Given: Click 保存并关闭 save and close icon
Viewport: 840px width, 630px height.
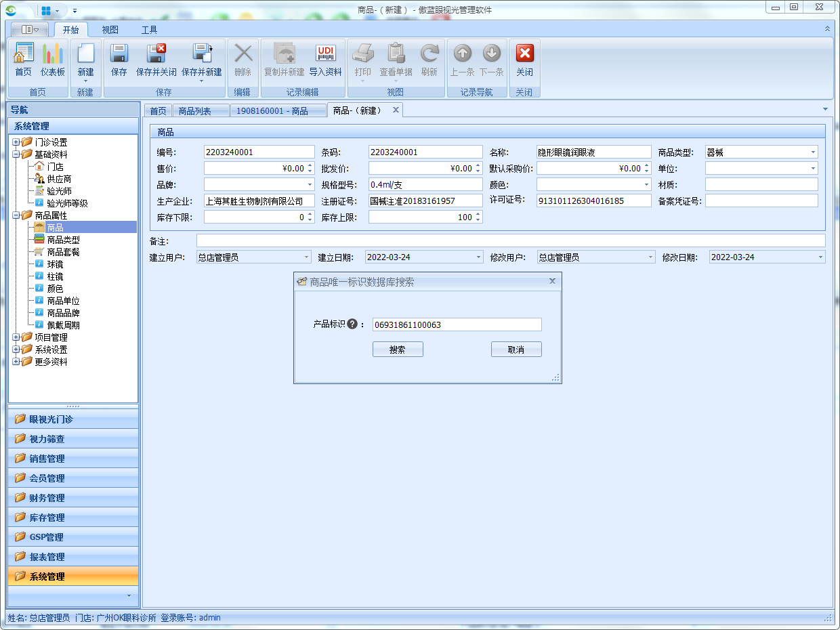Looking at the screenshot, I should pyautogui.click(x=156, y=54).
